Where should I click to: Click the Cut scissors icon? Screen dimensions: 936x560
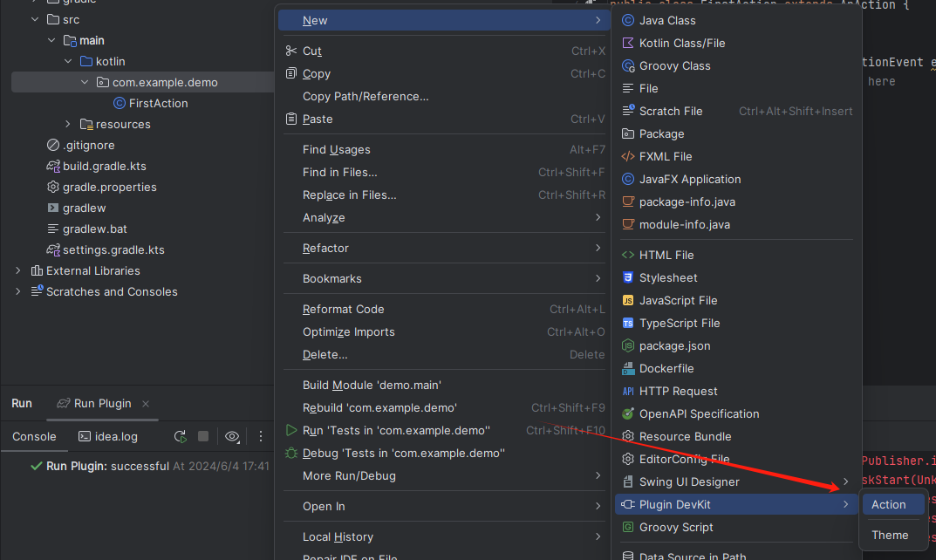coord(290,51)
